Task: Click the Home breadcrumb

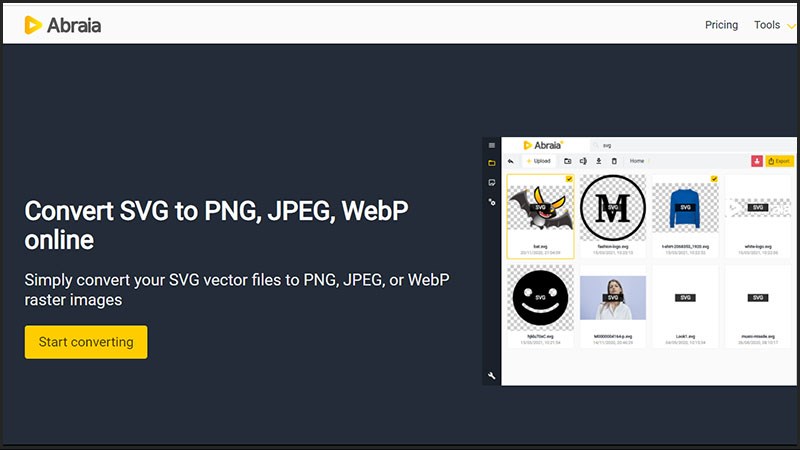Action: [x=637, y=161]
